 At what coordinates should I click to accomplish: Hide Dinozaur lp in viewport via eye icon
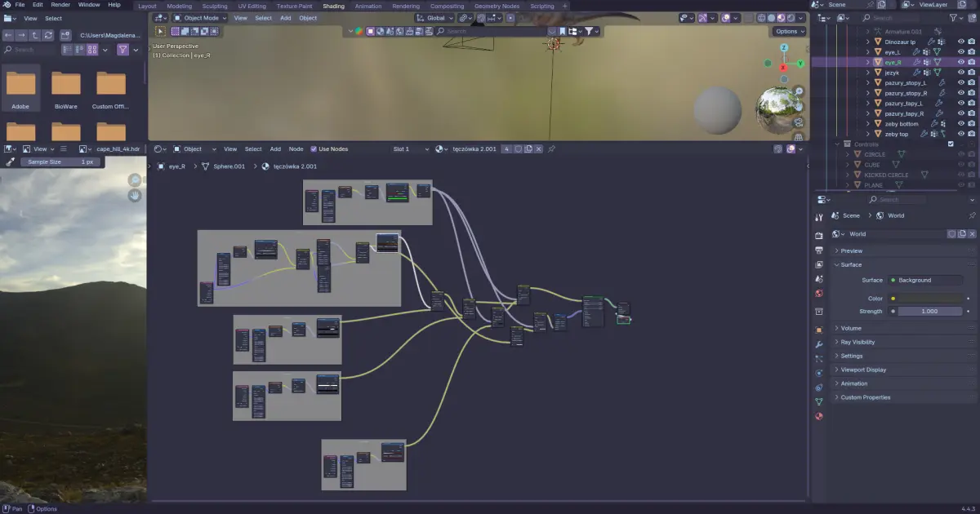tap(961, 42)
